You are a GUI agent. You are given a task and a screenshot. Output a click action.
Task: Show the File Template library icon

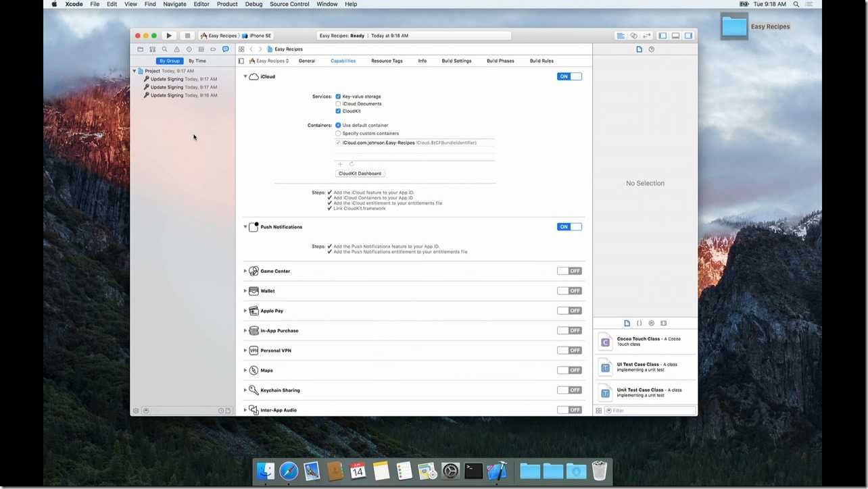627,324
